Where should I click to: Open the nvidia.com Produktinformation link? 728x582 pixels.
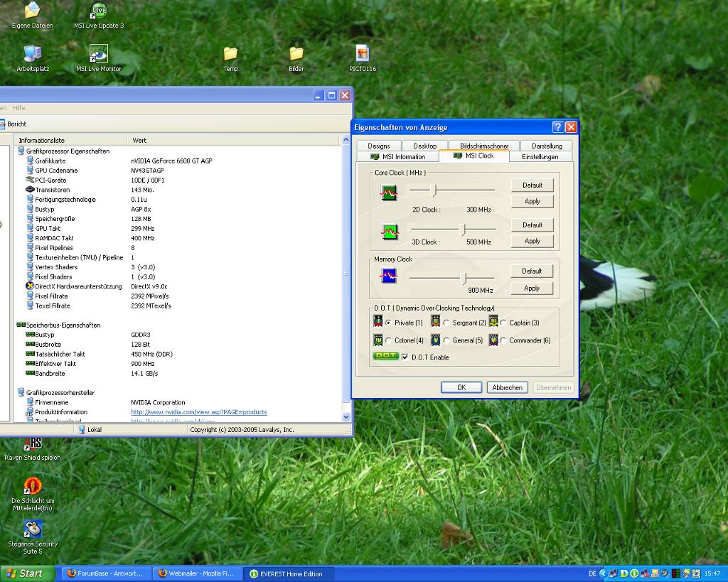(199, 411)
